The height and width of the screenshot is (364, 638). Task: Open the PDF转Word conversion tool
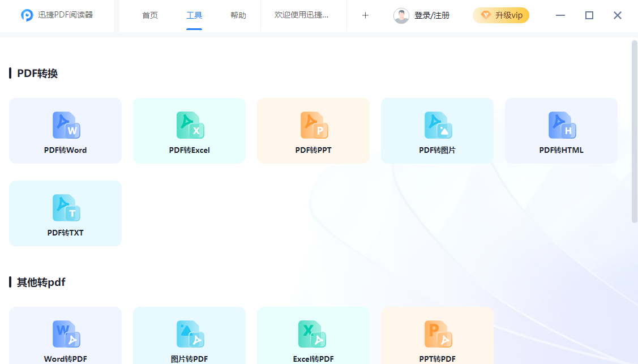tap(65, 125)
